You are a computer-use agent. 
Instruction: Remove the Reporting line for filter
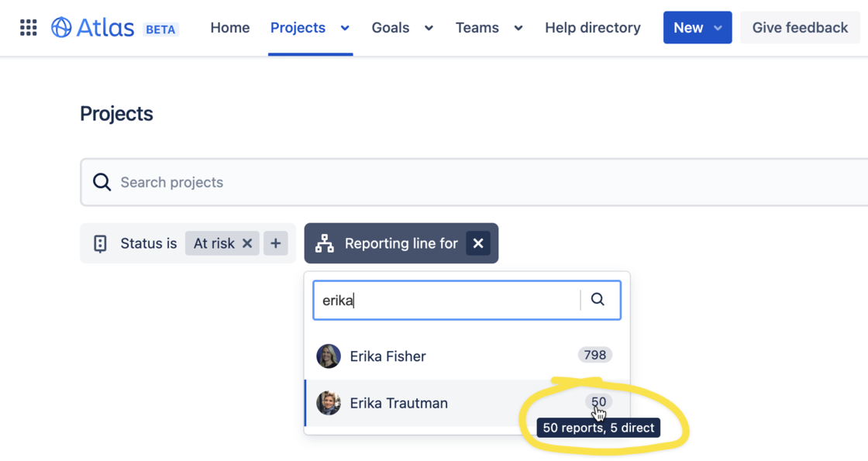(478, 243)
